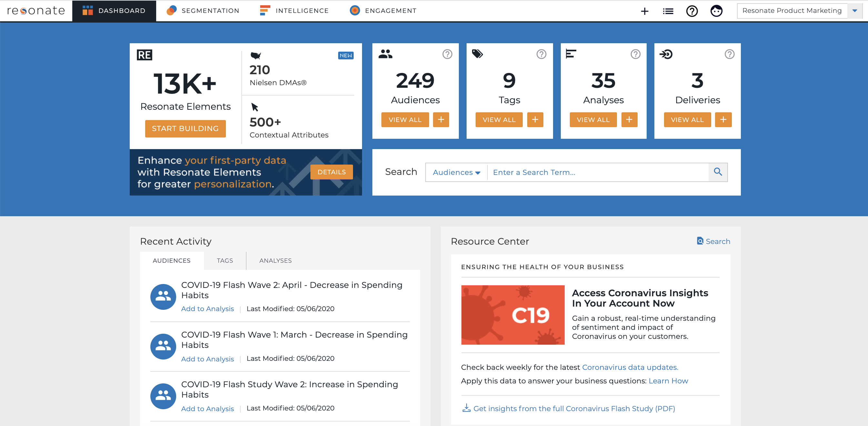Go to the Intelligence section
Viewport: 868px width, 426px height.
pyautogui.click(x=294, y=11)
